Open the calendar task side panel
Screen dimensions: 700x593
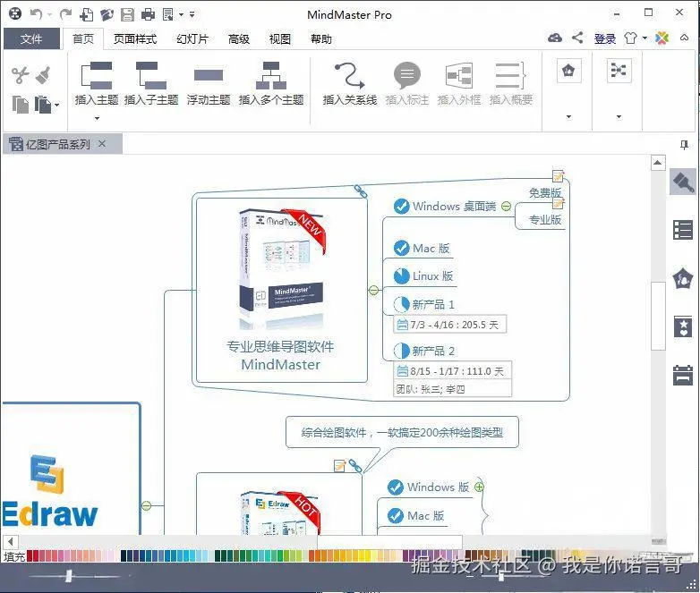pyautogui.click(x=683, y=375)
